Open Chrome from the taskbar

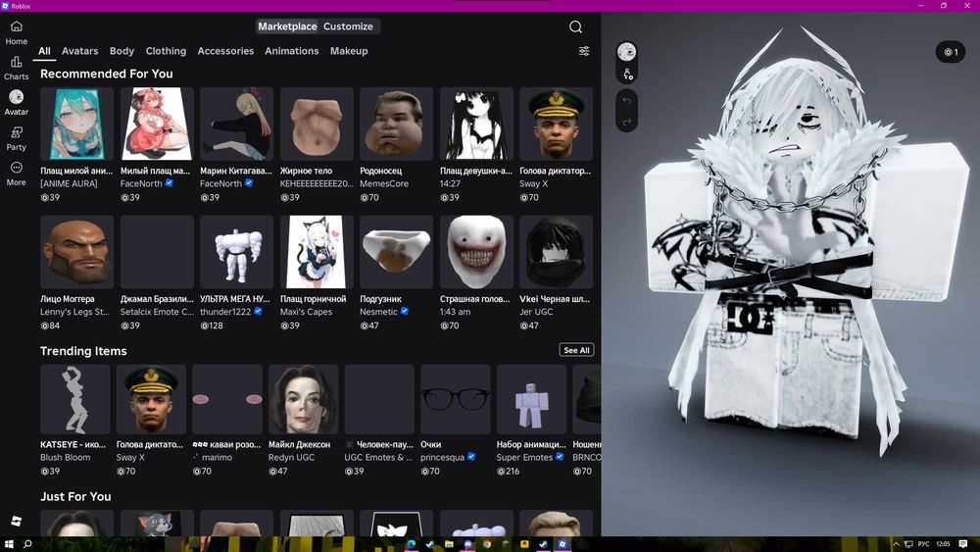(x=486, y=544)
